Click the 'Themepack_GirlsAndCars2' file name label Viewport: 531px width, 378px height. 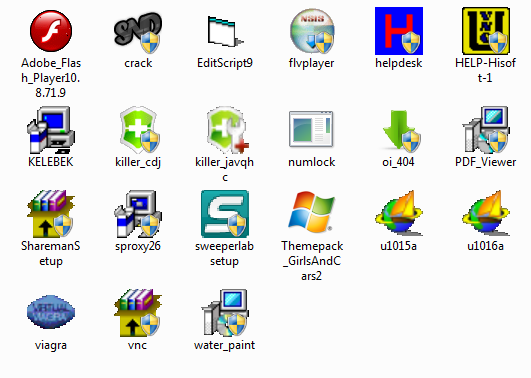click(312, 261)
